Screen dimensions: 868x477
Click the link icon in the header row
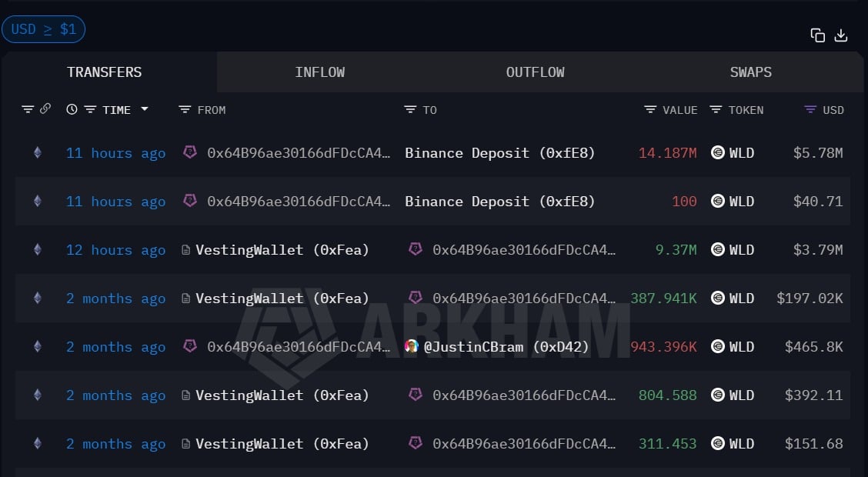pos(46,109)
